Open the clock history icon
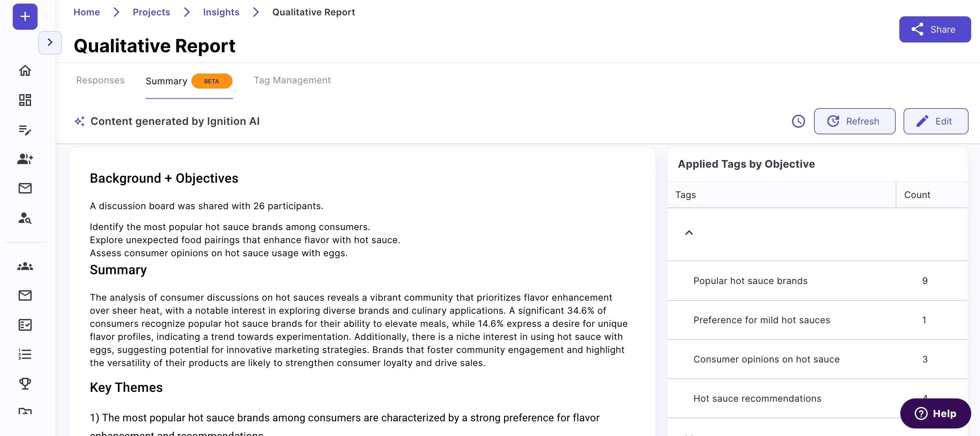Viewport: 980px width, 436px height. tap(798, 122)
